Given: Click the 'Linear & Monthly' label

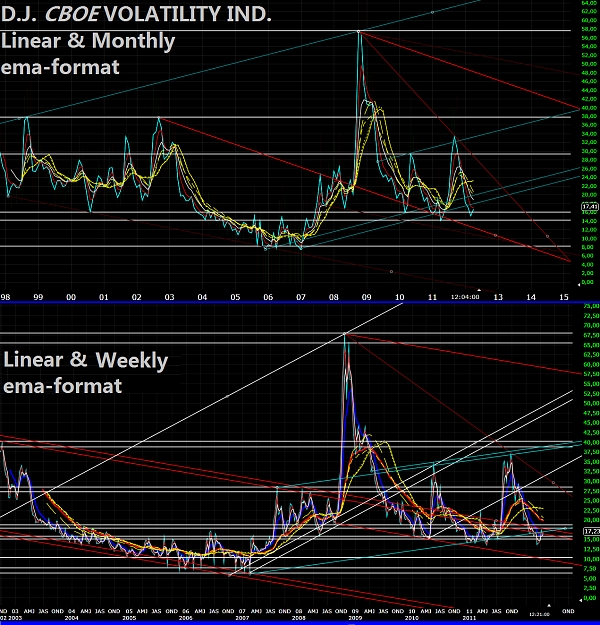Looking at the screenshot, I should [x=88, y=41].
